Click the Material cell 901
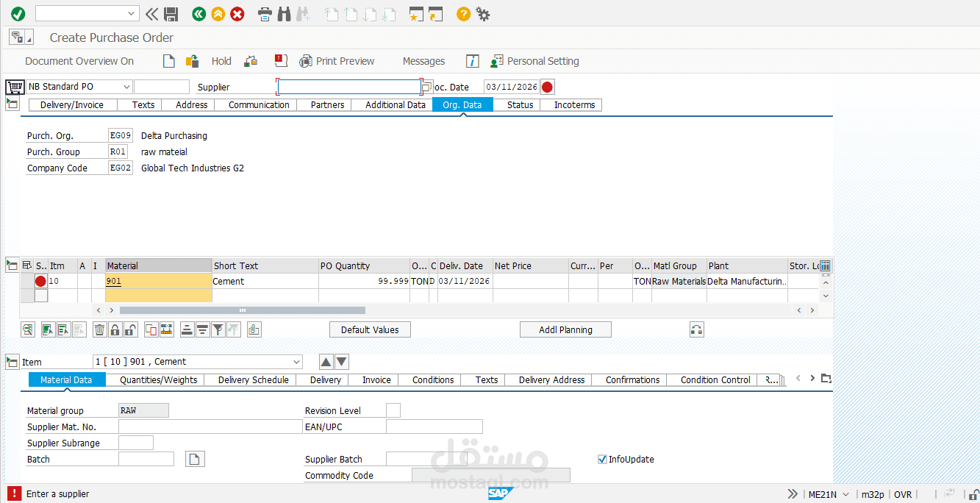Screen dimensions: 980x503 click(x=159, y=281)
